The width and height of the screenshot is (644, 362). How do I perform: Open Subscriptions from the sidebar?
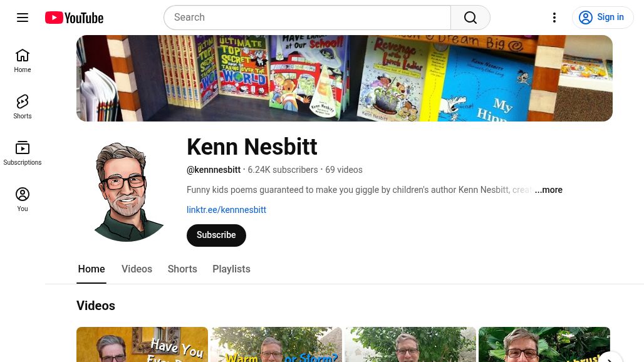point(22,153)
